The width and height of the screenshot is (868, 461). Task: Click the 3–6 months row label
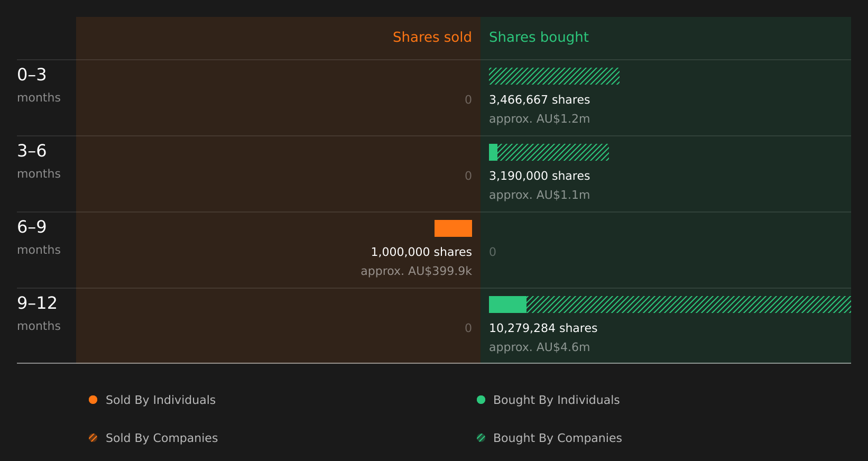pyautogui.click(x=39, y=161)
